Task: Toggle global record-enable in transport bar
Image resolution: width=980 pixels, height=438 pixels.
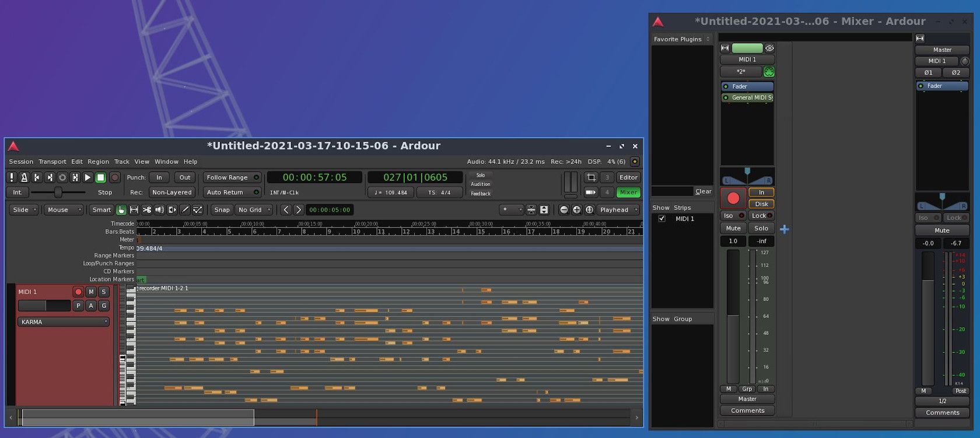Action: click(x=114, y=177)
